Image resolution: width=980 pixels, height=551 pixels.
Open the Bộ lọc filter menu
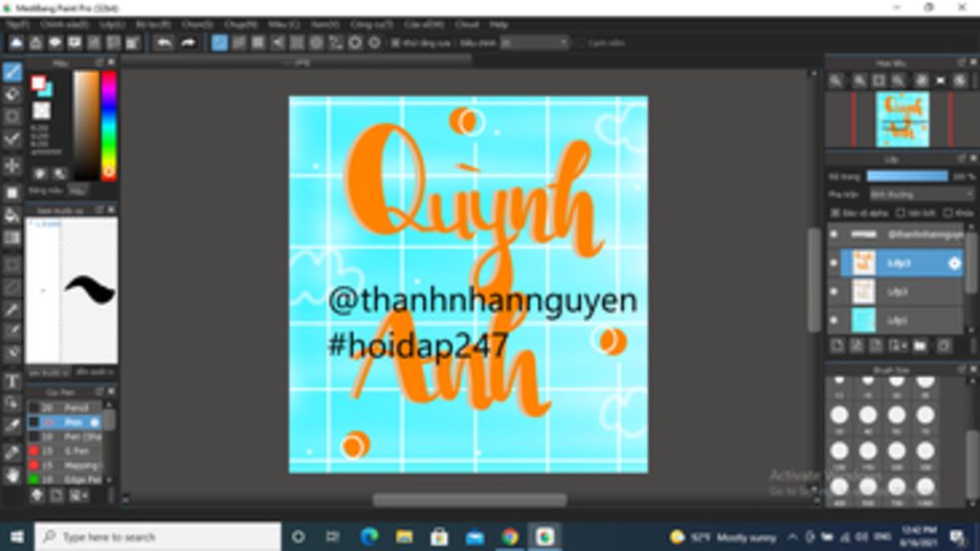[153, 24]
